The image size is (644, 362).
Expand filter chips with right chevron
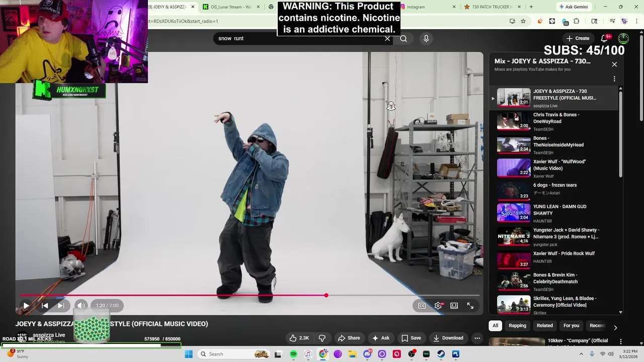click(x=615, y=327)
